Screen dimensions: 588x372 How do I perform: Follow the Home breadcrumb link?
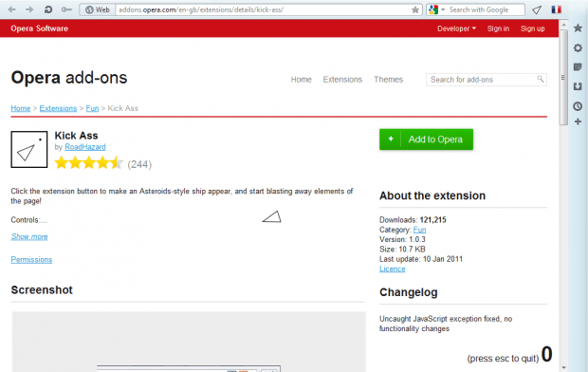point(21,108)
